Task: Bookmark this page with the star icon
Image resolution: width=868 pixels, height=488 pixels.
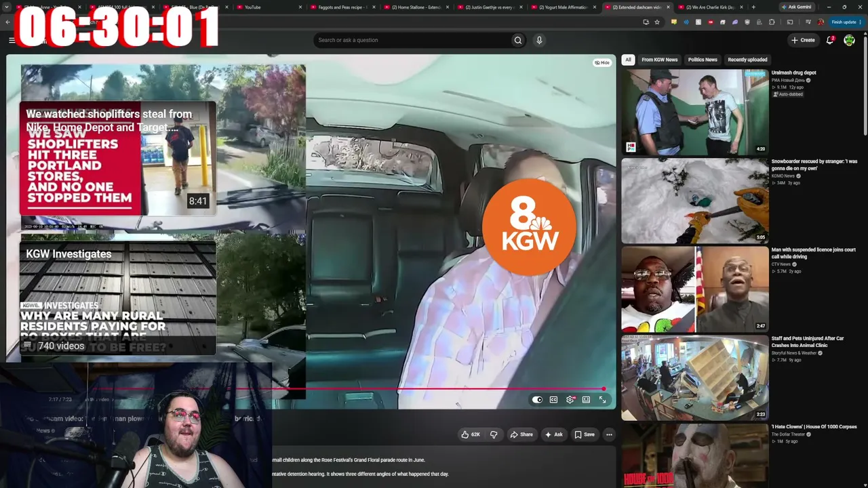Action: [657, 22]
